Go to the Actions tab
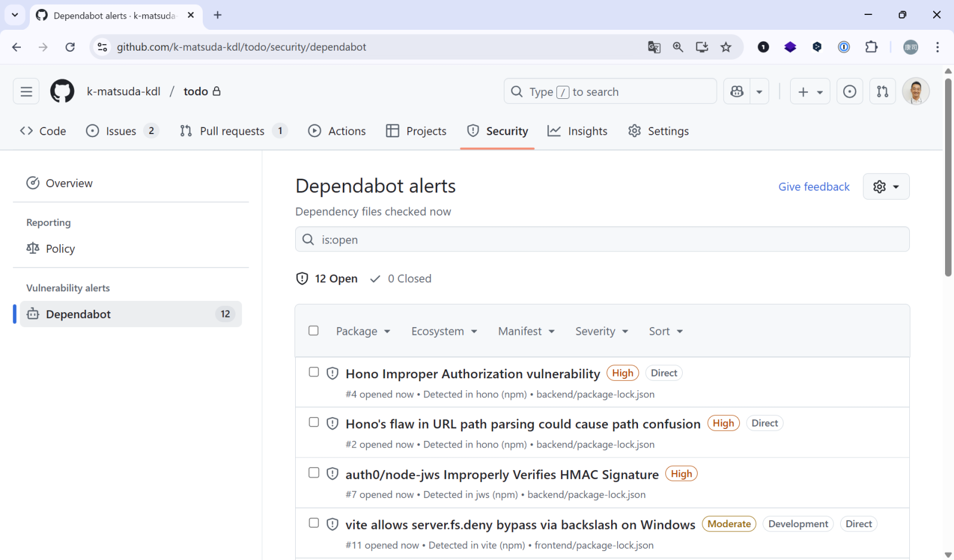 [x=337, y=131]
